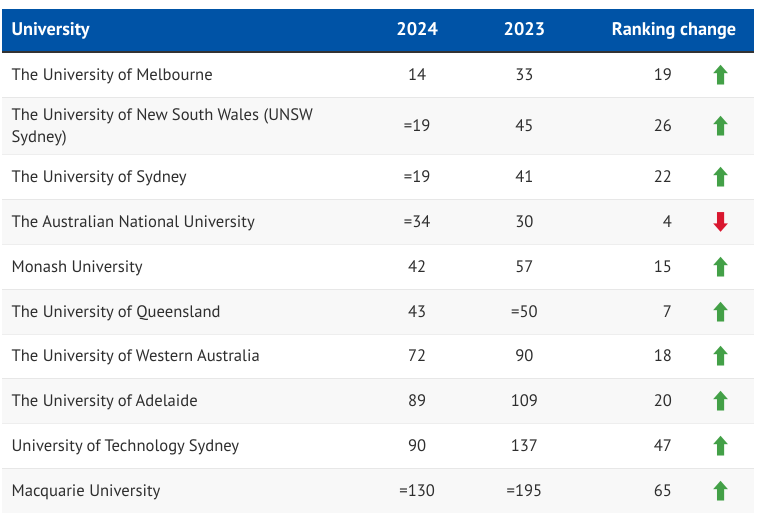
Task: Click the up arrow for University of Queensland
Action: click(x=720, y=312)
